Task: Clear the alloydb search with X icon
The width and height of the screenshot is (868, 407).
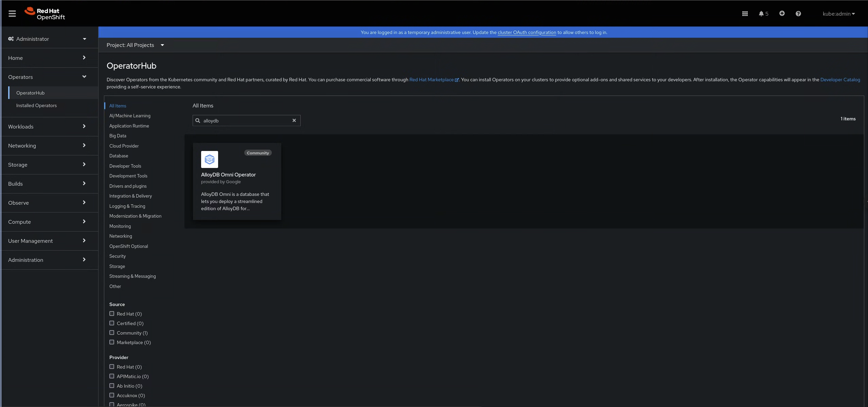Action: [x=294, y=120]
